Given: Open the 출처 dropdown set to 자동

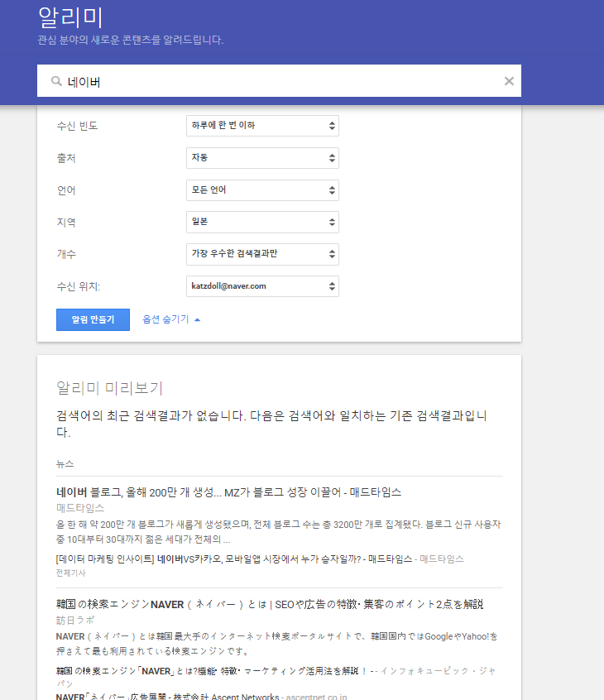Looking at the screenshot, I should coord(262,157).
